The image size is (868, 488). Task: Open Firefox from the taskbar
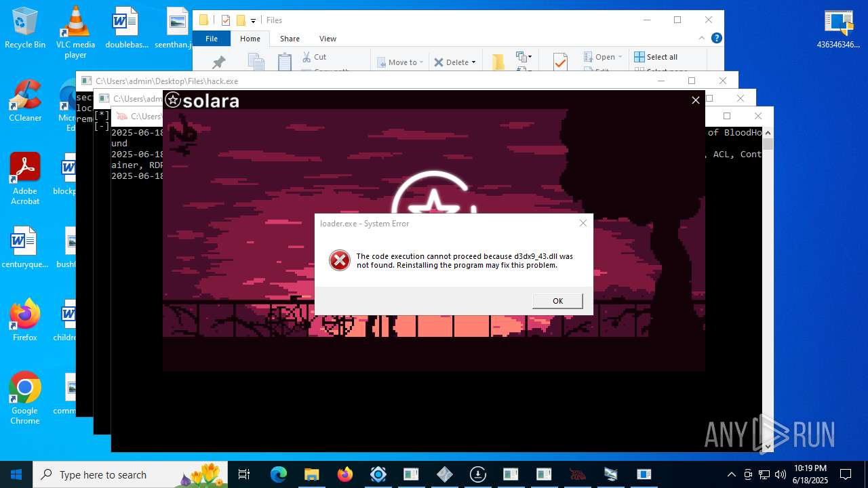click(345, 474)
